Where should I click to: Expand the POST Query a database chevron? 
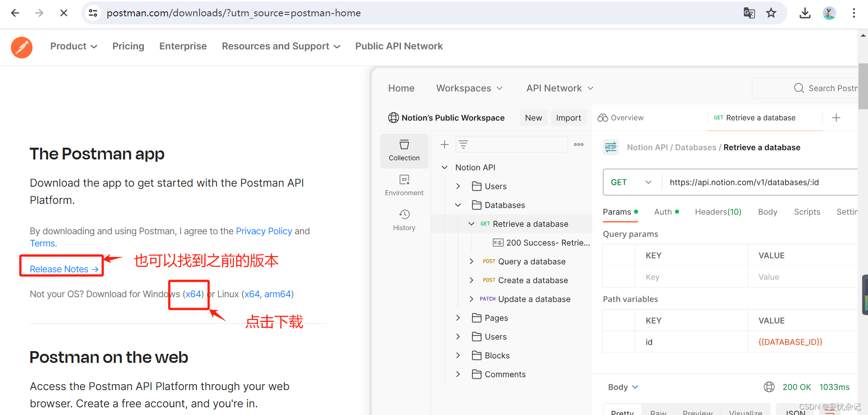pyautogui.click(x=471, y=261)
